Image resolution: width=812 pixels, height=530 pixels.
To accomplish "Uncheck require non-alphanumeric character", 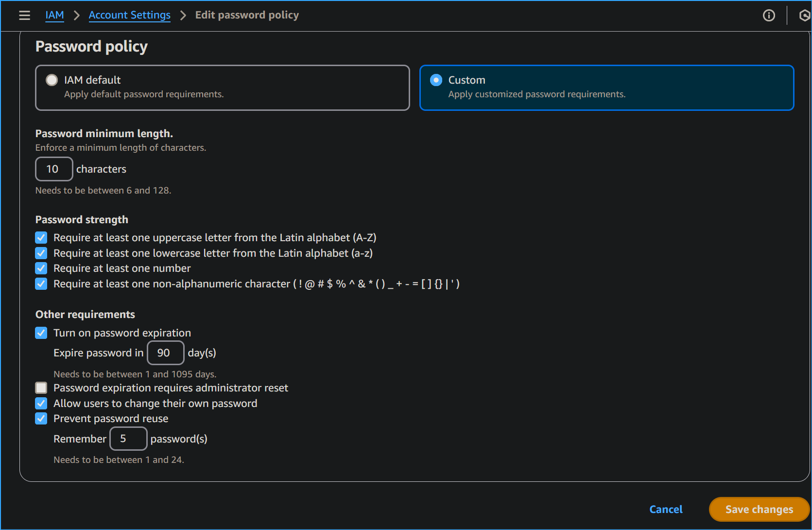I will point(41,283).
